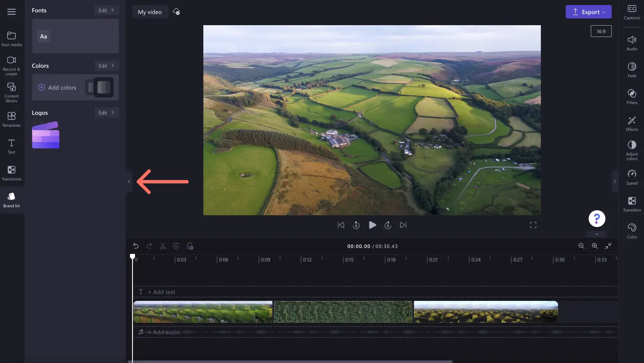644x363 pixels.
Task: Open Fade properties panel
Action: (632, 70)
